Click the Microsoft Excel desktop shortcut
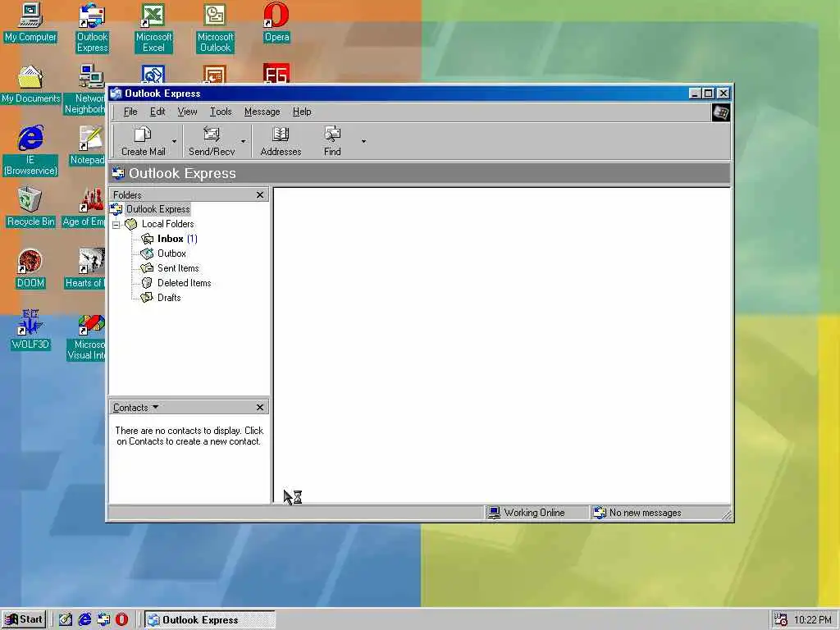This screenshot has width=840, height=630. tap(153, 29)
